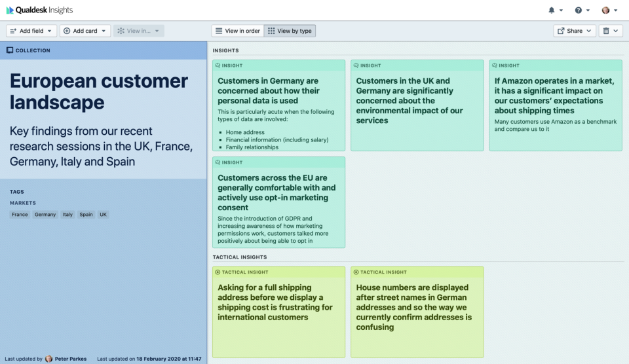Click tactical insight icon on House numbers card
Image resolution: width=629 pixels, height=364 pixels.
click(356, 272)
